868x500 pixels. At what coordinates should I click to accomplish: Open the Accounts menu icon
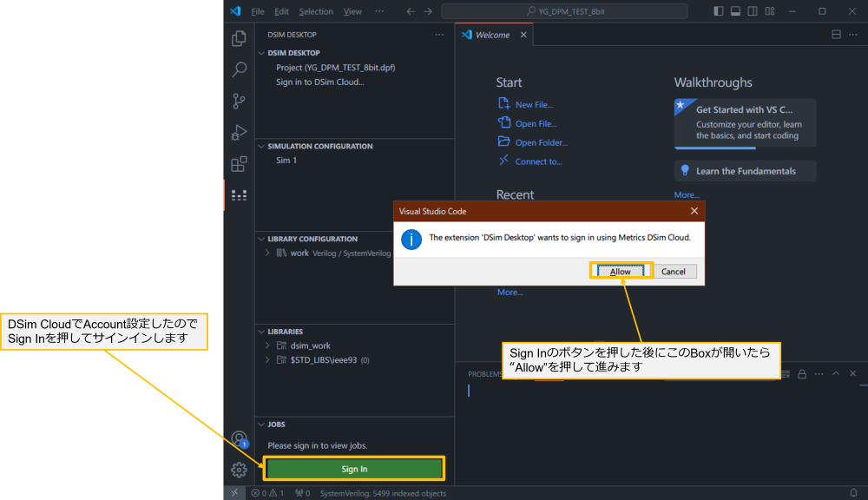tap(240, 439)
